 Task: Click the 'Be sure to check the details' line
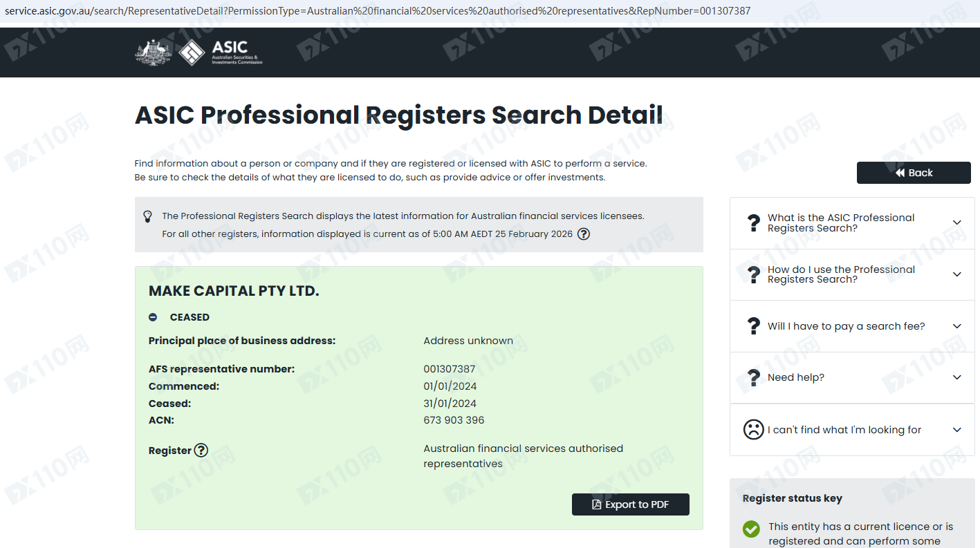point(370,178)
